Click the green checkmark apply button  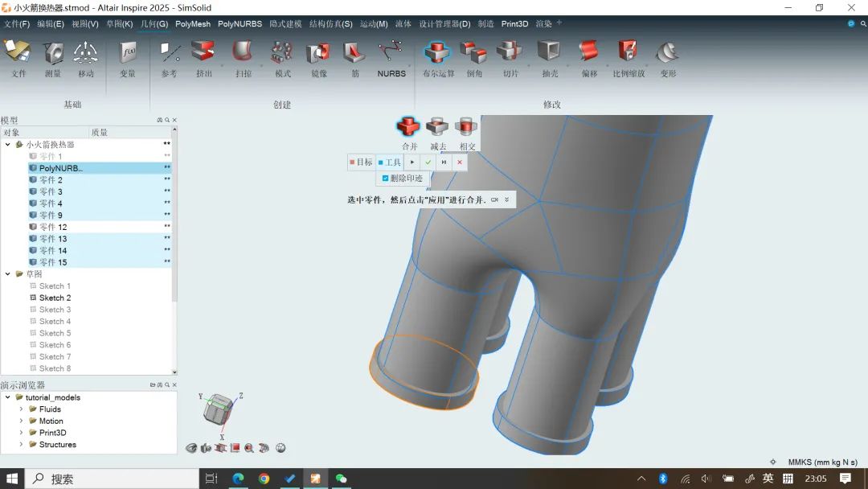428,162
